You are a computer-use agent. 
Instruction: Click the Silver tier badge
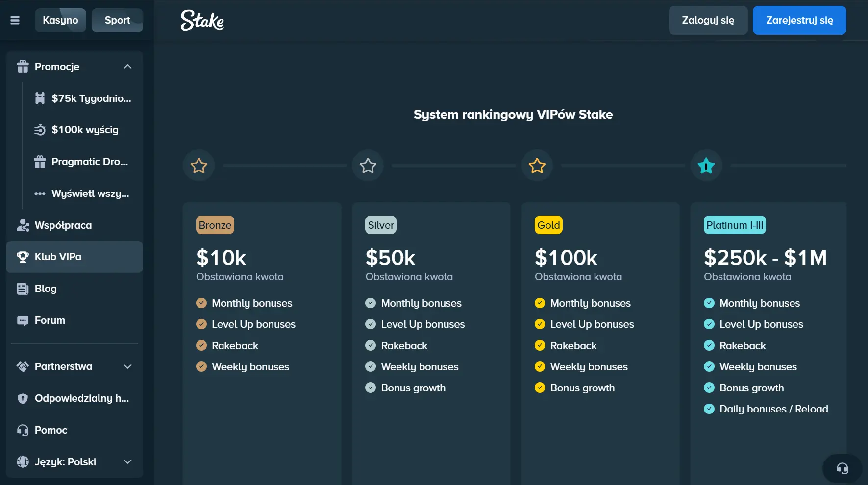click(x=381, y=225)
